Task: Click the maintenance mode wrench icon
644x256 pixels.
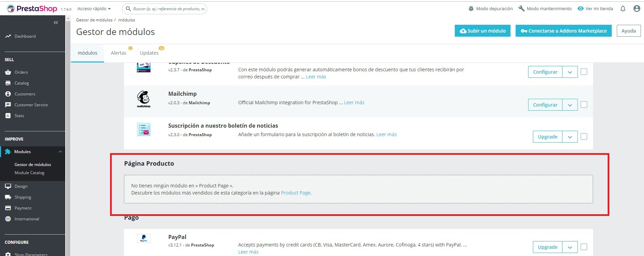Action: (521, 8)
